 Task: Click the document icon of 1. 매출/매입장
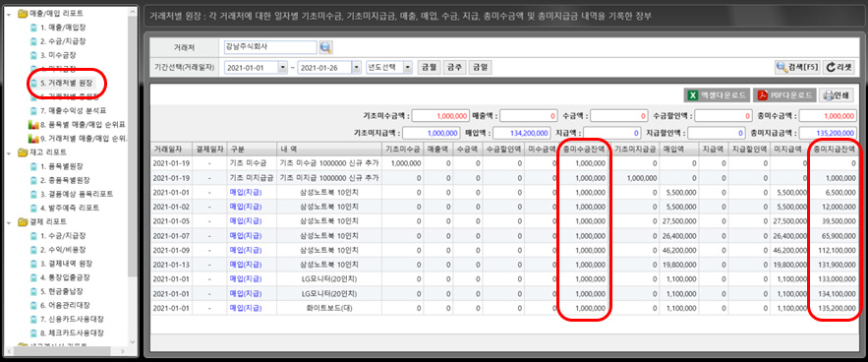(x=34, y=28)
